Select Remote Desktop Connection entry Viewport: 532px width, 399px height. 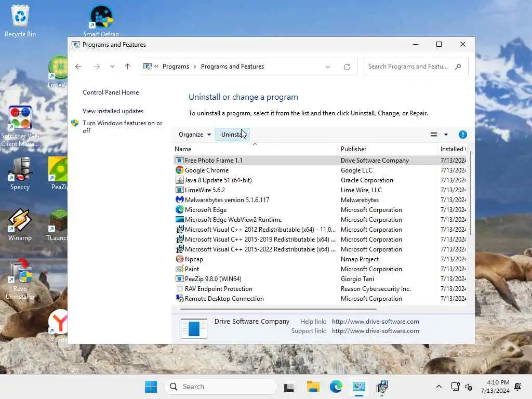point(320,299)
